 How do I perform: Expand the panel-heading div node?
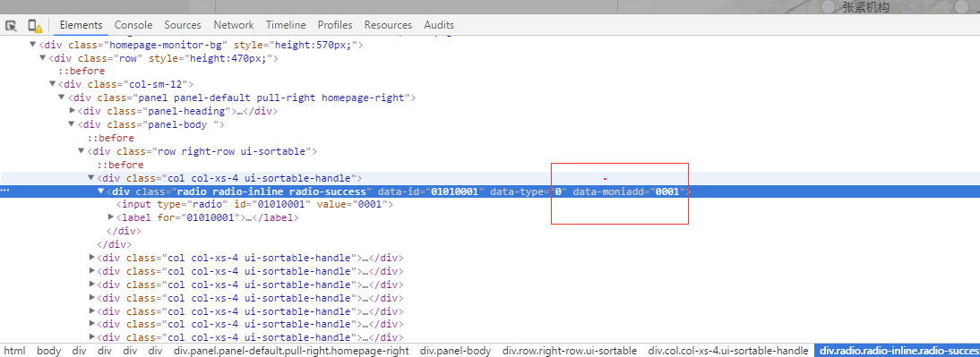(x=72, y=111)
